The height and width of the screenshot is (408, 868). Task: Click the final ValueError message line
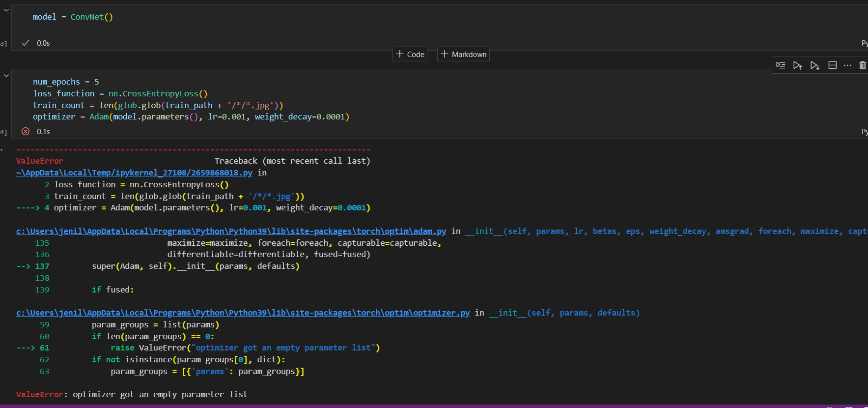132,394
